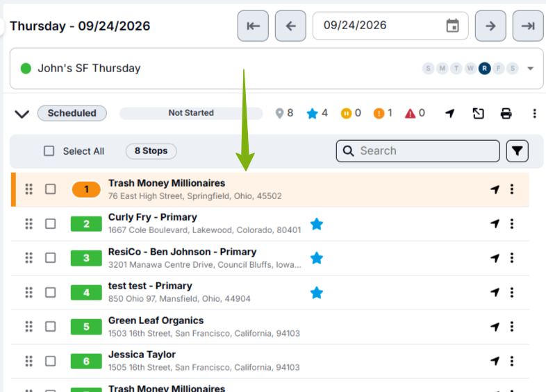Open route more options menu
This screenshot has width=546, height=392.
point(534,113)
